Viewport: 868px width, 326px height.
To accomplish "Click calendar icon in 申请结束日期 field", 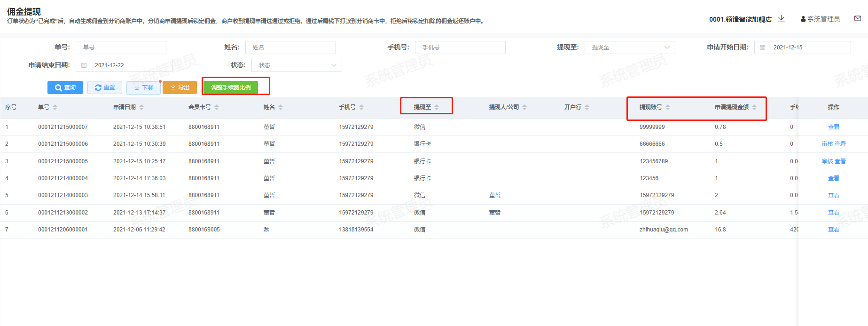I will (84, 65).
